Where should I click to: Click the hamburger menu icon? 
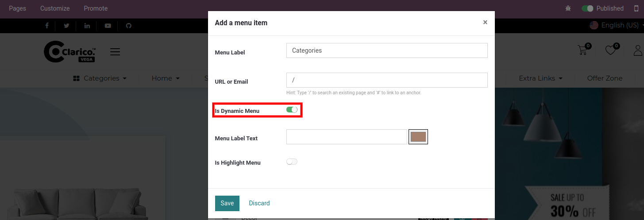tap(115, 52)
